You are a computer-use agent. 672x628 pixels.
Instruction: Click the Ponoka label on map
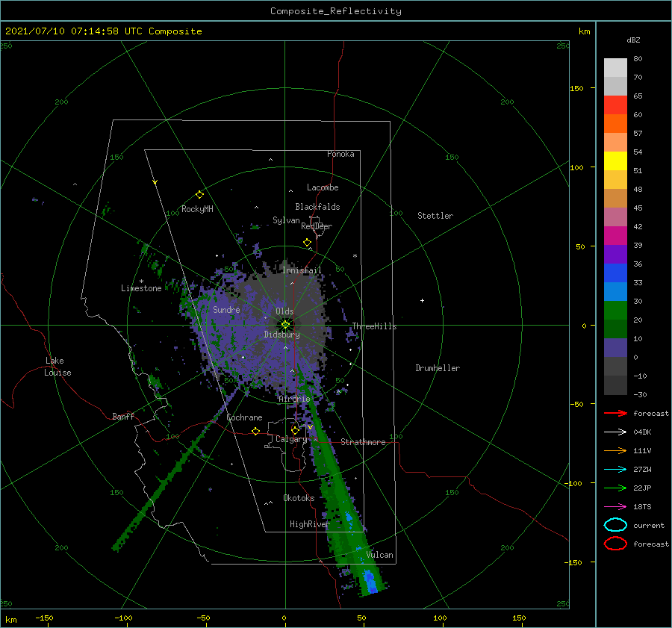[340, 154]
